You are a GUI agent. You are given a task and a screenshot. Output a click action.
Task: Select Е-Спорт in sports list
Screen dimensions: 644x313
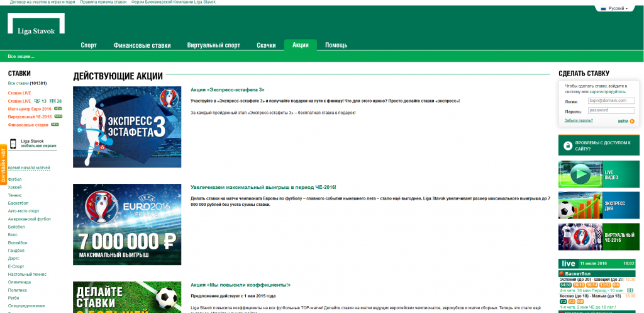pos(16,266)
